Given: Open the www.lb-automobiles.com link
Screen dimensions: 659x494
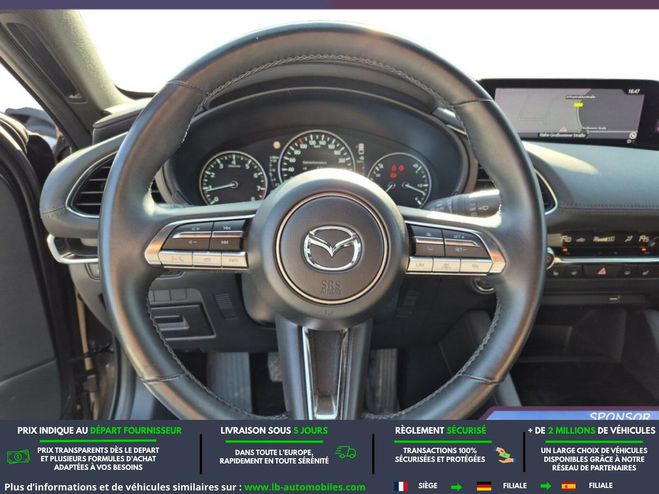Looking at the screenshot, I should (x=304, y=487).
